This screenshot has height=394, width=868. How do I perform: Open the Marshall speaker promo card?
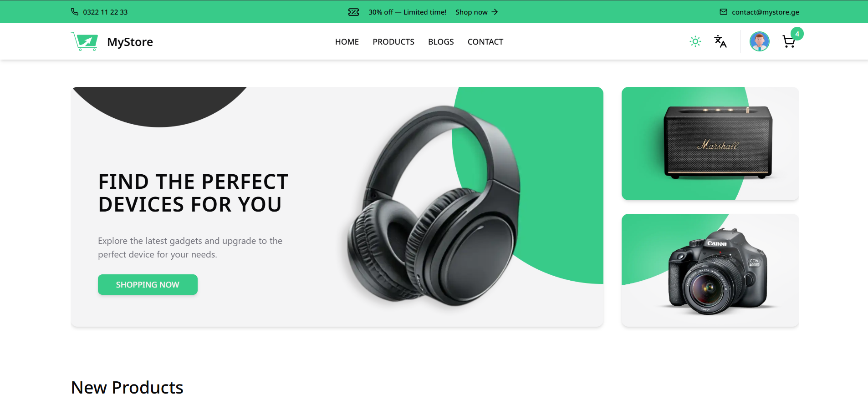710,143
